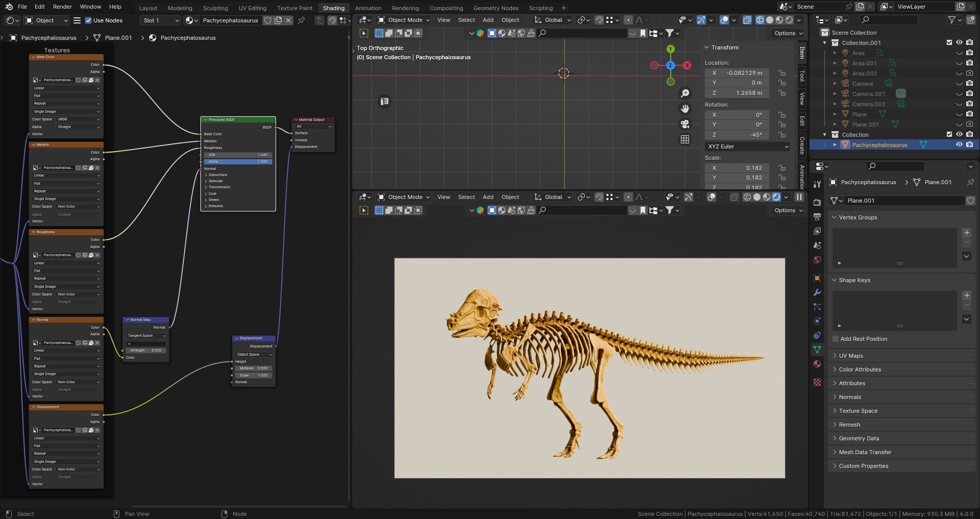Image resolution: width=980 pixels, height=519 pixels.
Task: Toggle Use Nodes checkbox
Action: coord(88,20)
